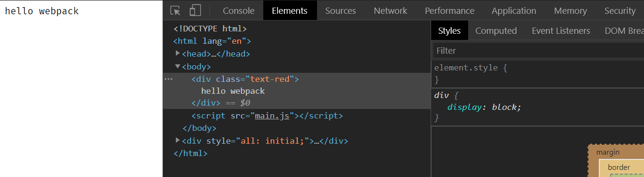Select the div class="text-red" opening tag
644x177 pixels.
(245, 79)
